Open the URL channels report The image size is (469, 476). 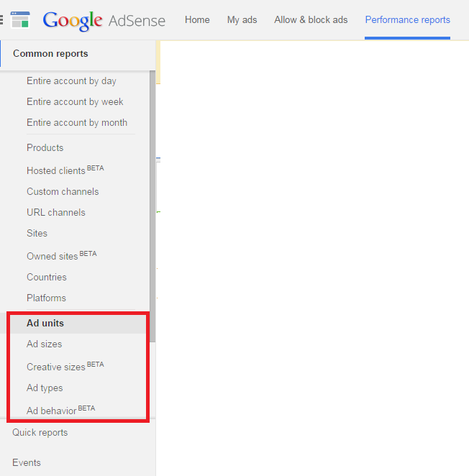pyautogui.click(x=56, y=213)
